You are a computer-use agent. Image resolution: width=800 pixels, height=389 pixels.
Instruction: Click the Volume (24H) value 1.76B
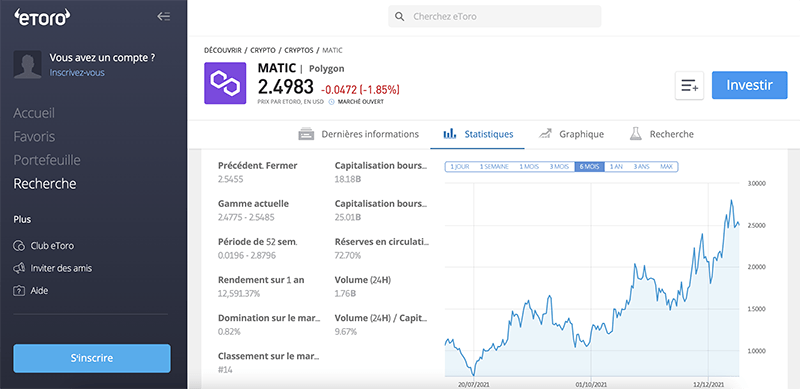pyautogui.click(x=345, y=294)
